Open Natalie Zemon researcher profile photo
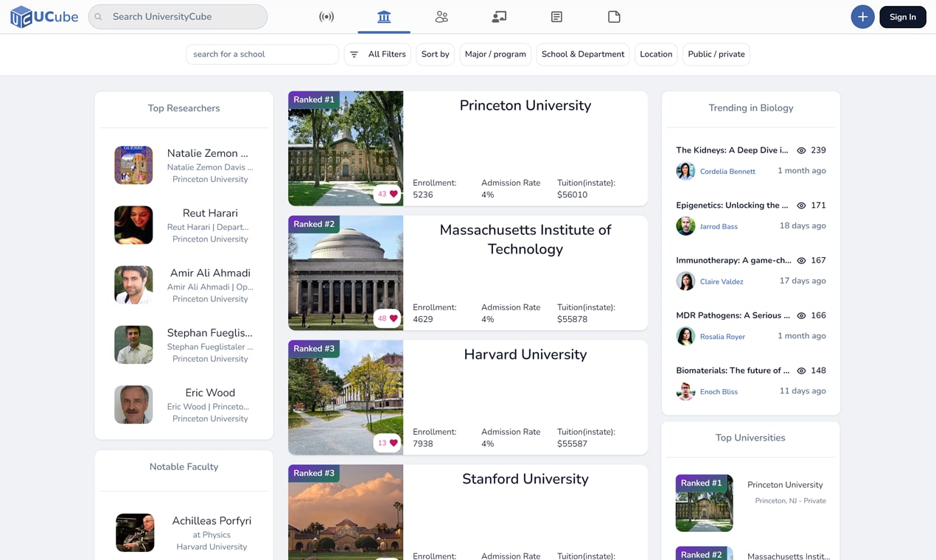The width and height of the screenshot is (936, 560). point(133,165)
